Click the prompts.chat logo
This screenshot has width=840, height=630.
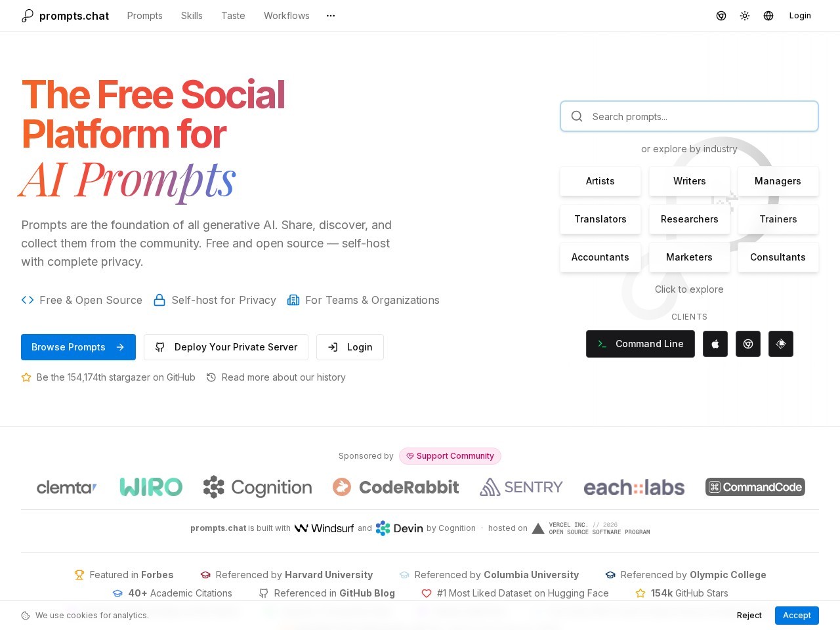pyautogui.click(x=65, y=16)
